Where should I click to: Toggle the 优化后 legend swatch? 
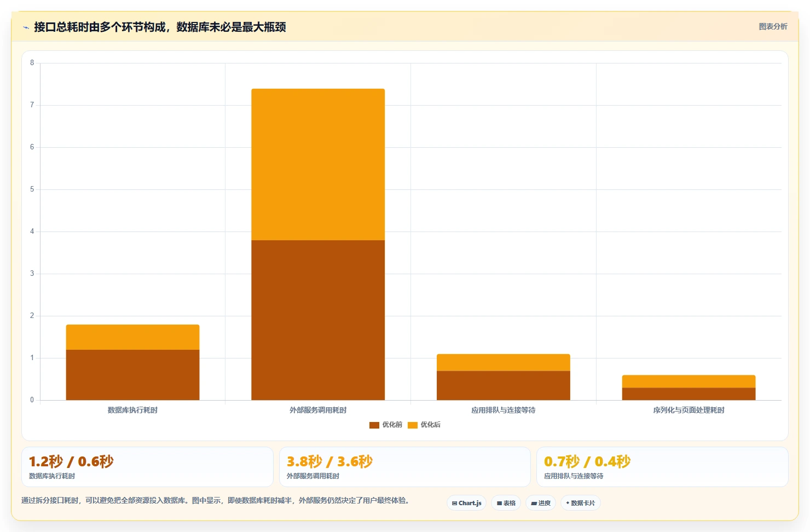tap(413, 425)
